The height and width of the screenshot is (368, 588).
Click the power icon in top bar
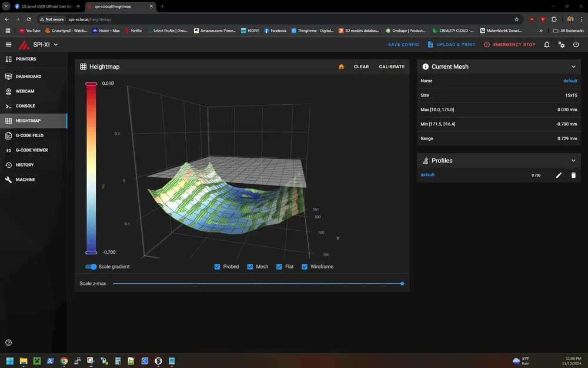pyautogui.click(x=576, y=45)
